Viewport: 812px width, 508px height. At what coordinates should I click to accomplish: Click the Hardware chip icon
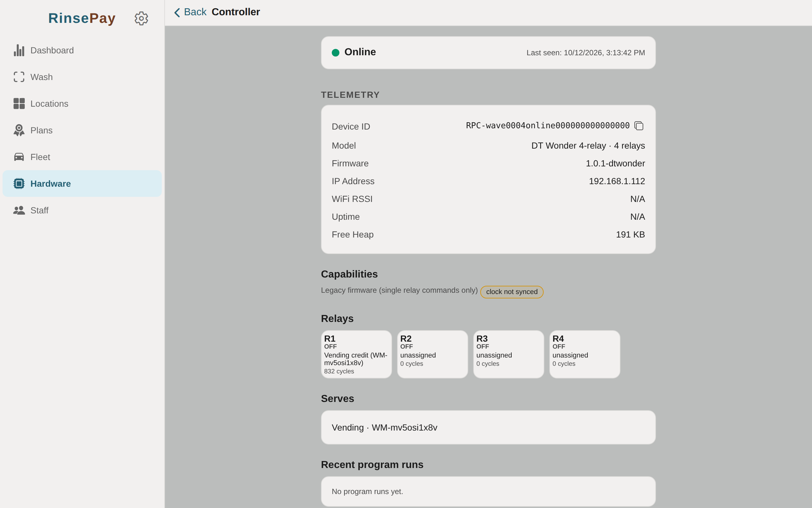(x=19, y=184)
